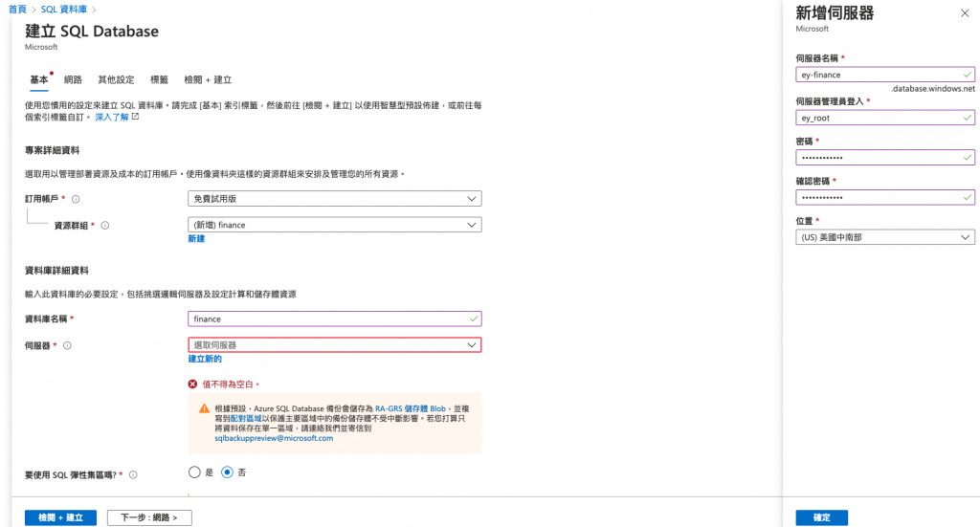Screen dimensions: 980x527
Task: Click the red error icon beside 值不得為空白
Action: (192, 384)
